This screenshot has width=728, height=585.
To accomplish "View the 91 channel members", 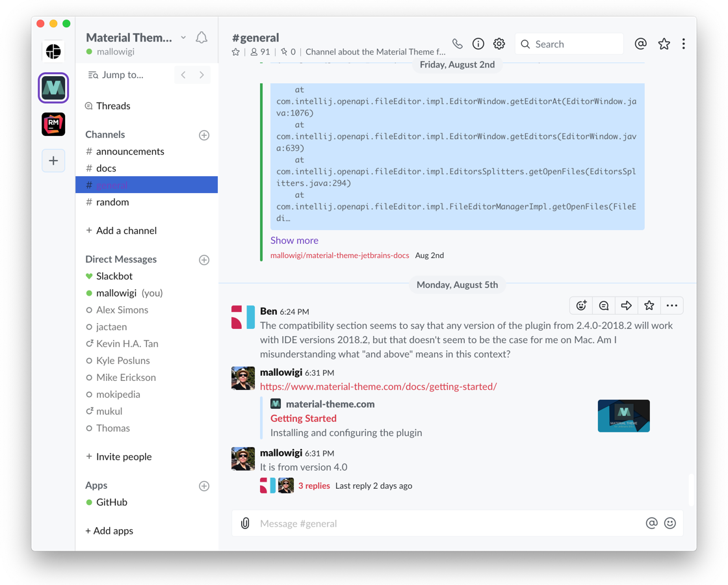I will coord(260,52).
